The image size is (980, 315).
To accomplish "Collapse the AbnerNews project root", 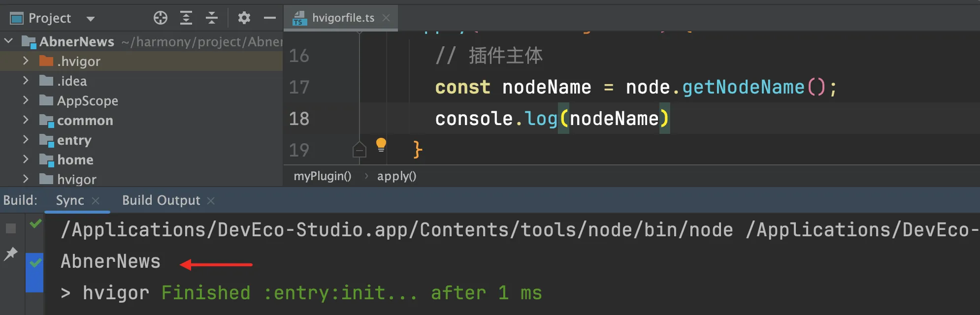I will 8,41.
